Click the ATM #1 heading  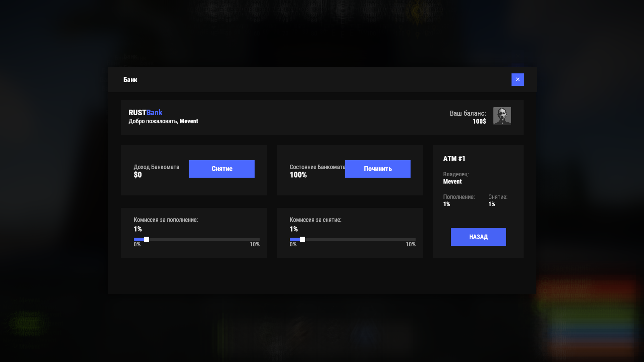pos(454,159)
